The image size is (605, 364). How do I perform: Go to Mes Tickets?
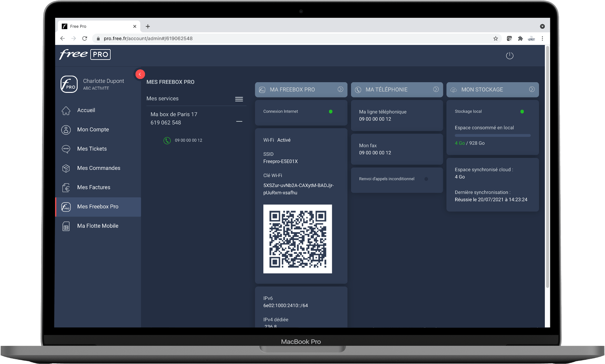click(x=98, y=149)
